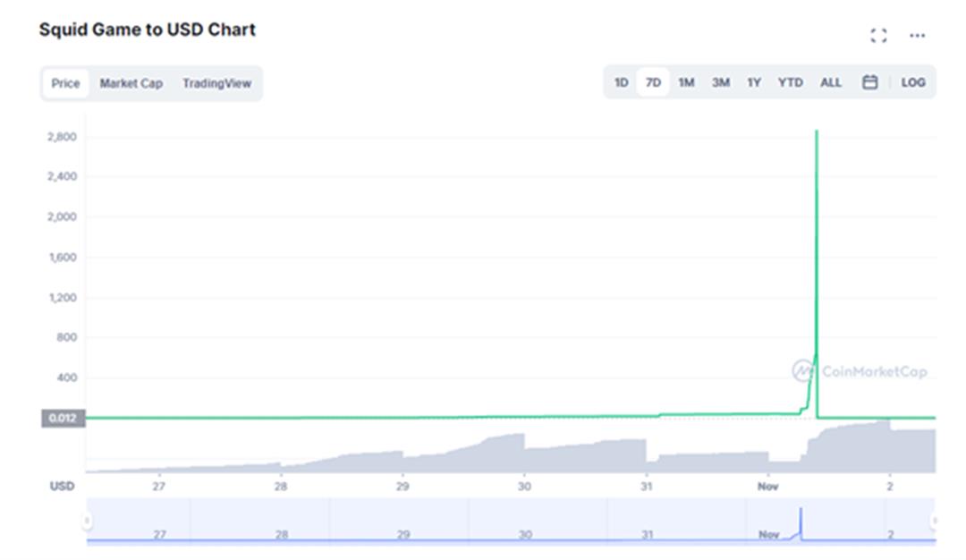
Task: Select the ALL time range
Action: click(830, 82)
